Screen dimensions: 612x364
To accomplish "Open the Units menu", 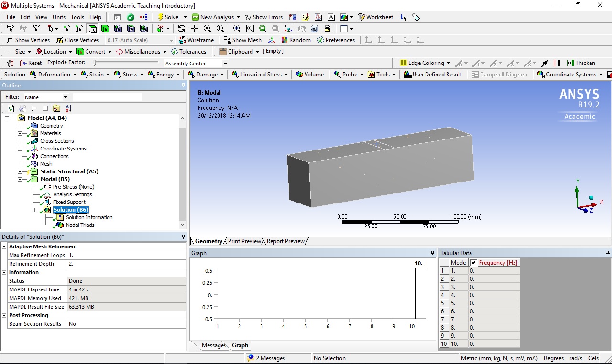I will tap(59, 17).
